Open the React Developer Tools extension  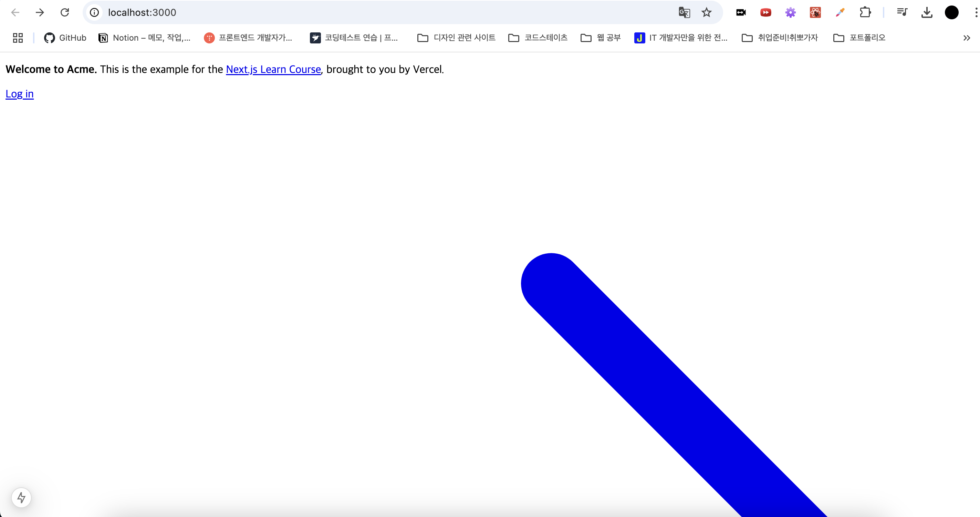coord(815,12)
